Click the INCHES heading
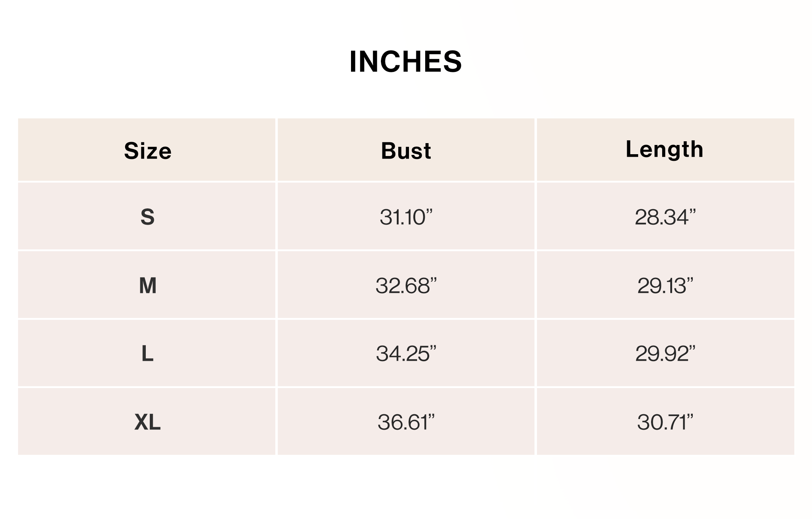The width and height of the screenshot is (812, 519). tap(406, 62)
